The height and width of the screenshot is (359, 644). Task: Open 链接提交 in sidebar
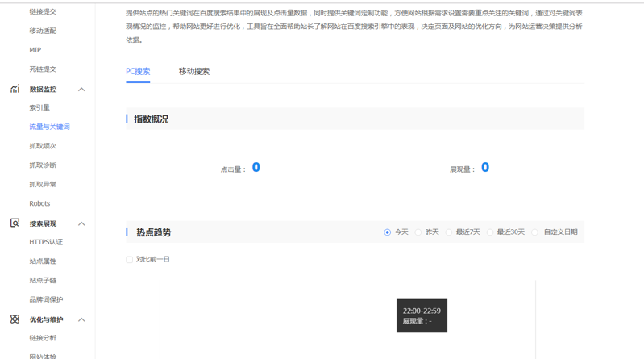coord(43,11)
